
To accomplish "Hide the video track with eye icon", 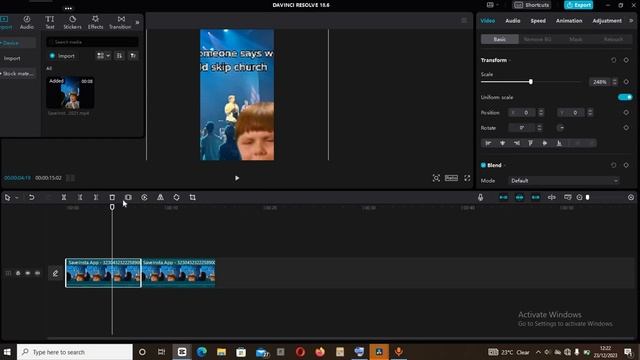I will click(28, 273).
